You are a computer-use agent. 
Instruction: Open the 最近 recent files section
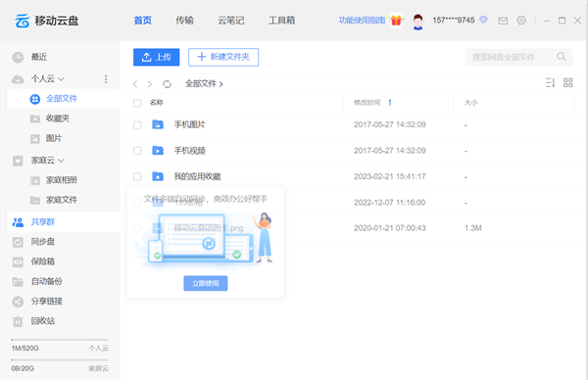click(39, 57)
